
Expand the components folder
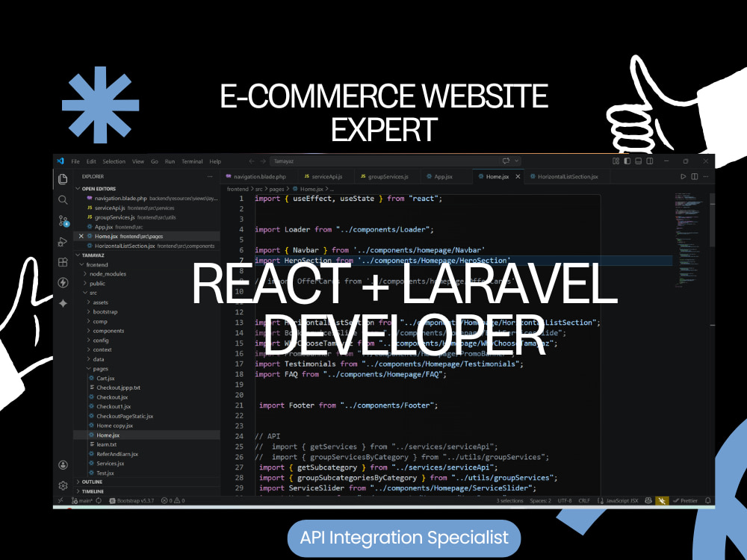(x=89, y=331)
